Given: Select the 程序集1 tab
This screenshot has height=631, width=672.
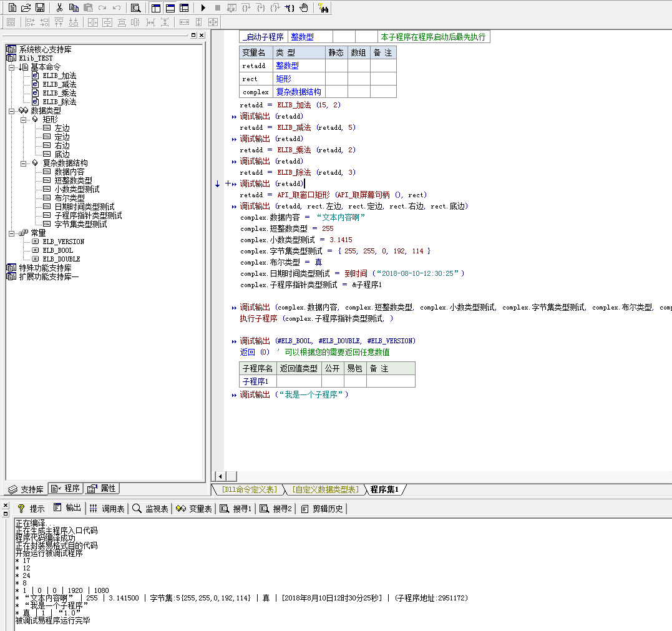Looking at the screenshot, I should pos(384,489).
